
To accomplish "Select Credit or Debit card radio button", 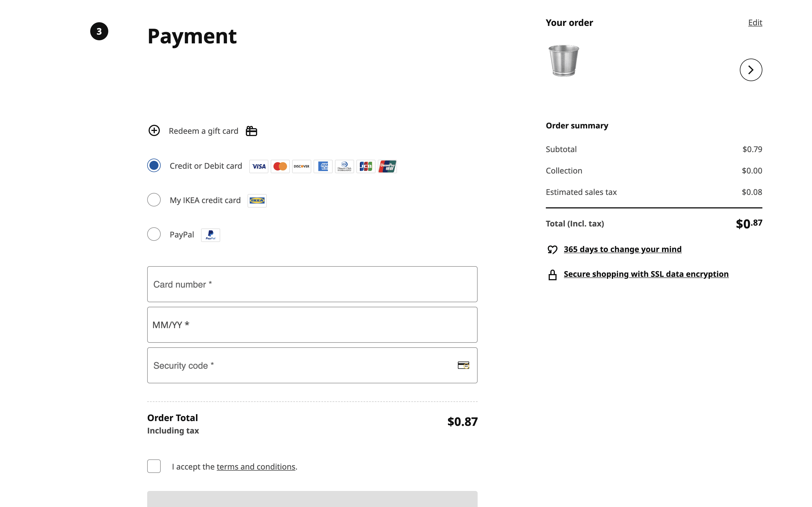I will (154, 166).
